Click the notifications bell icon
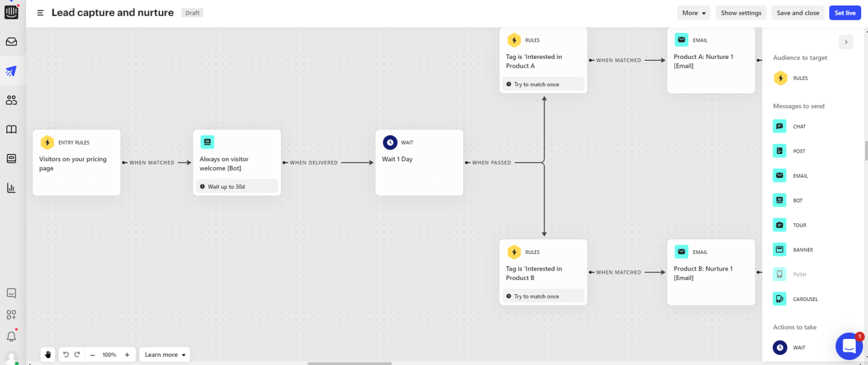This screenshot has width=868, height=365. (x=11, y=336)
